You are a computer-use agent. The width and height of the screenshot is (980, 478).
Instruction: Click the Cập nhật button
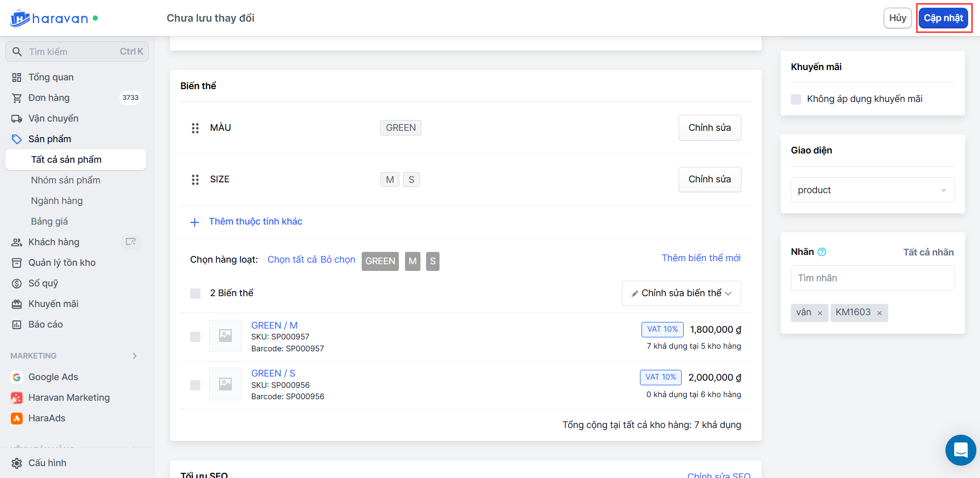[x=943, y=18]
